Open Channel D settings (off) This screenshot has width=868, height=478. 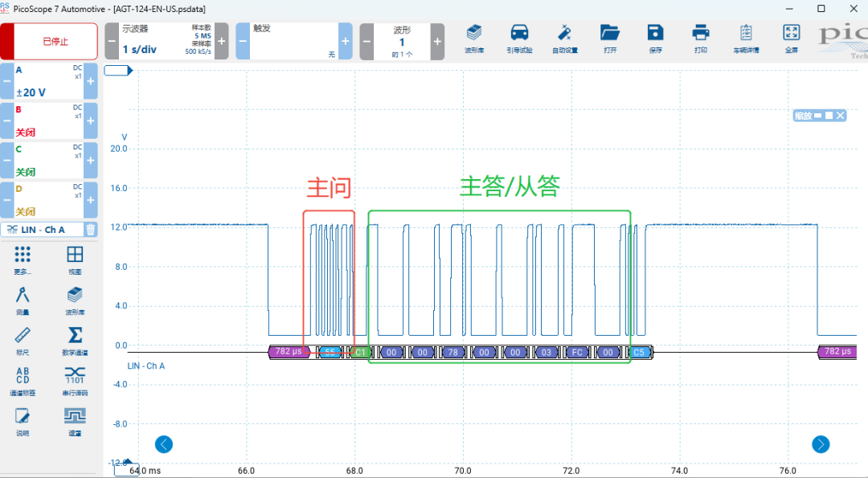click(49, 200)
